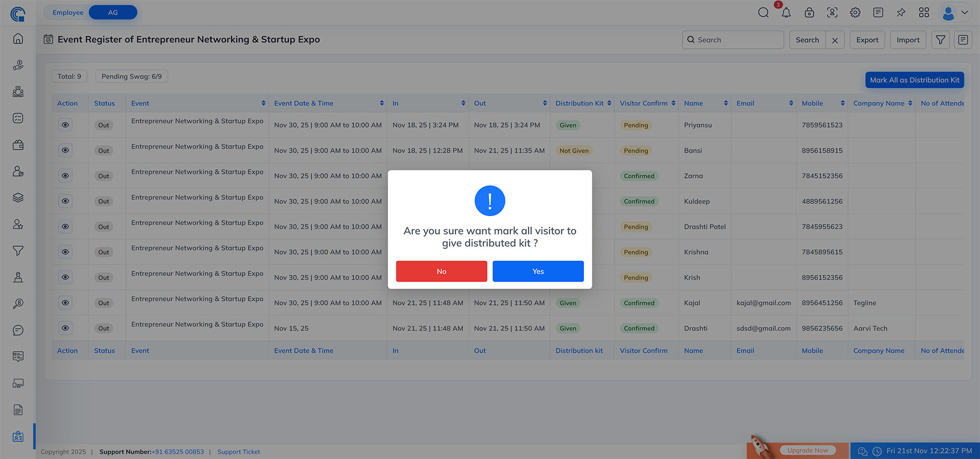This screenshot has height=459, width=980.
Task: Confirm with the Yes button
Action: 538,271
